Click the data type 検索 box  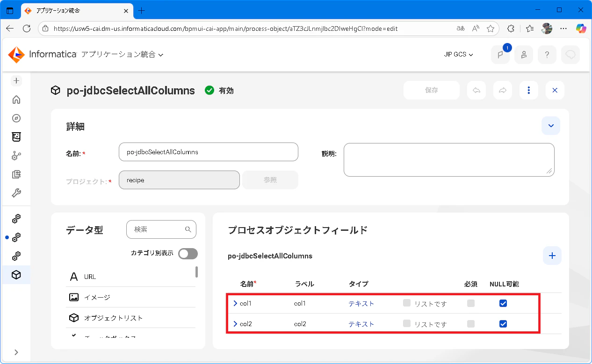click(161, 229)
